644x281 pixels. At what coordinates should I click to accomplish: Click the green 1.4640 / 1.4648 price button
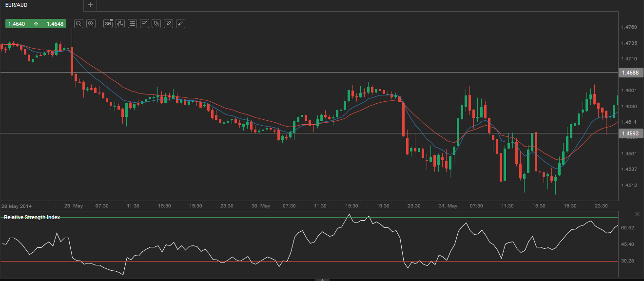[36, 23]
